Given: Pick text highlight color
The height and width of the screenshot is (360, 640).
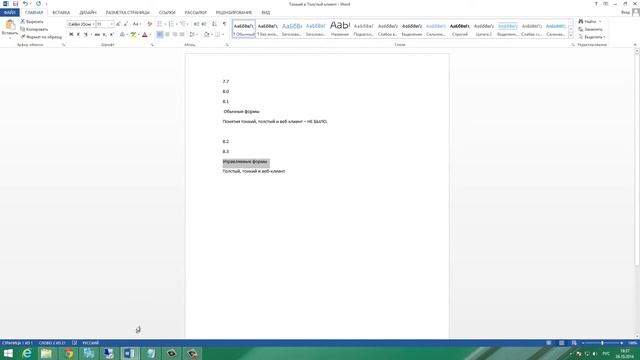Looking at the screenshot, I should click(x=133, y=35).
